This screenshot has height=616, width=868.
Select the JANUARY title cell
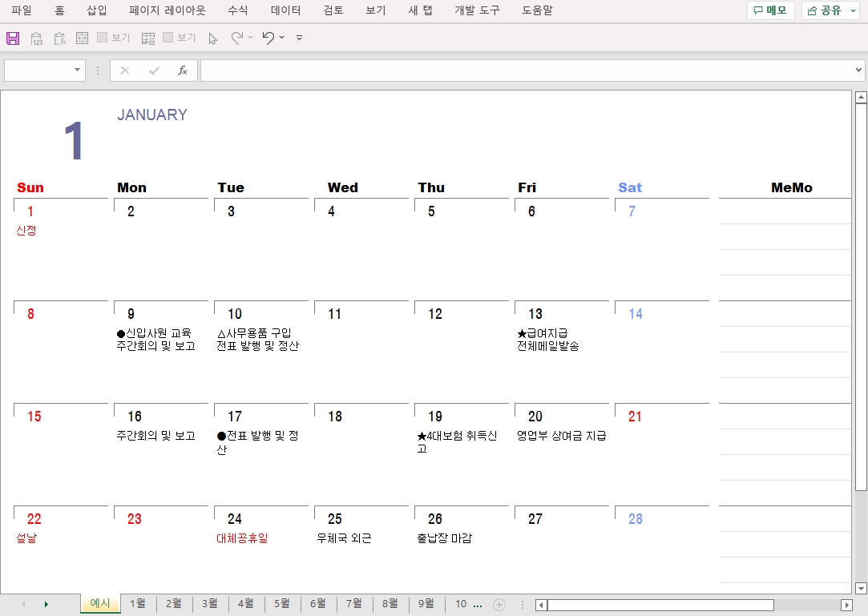click(x=152, y=115)
